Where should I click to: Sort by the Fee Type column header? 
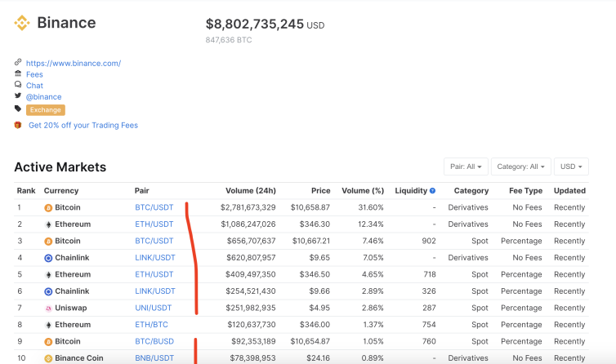coord(525,190)
